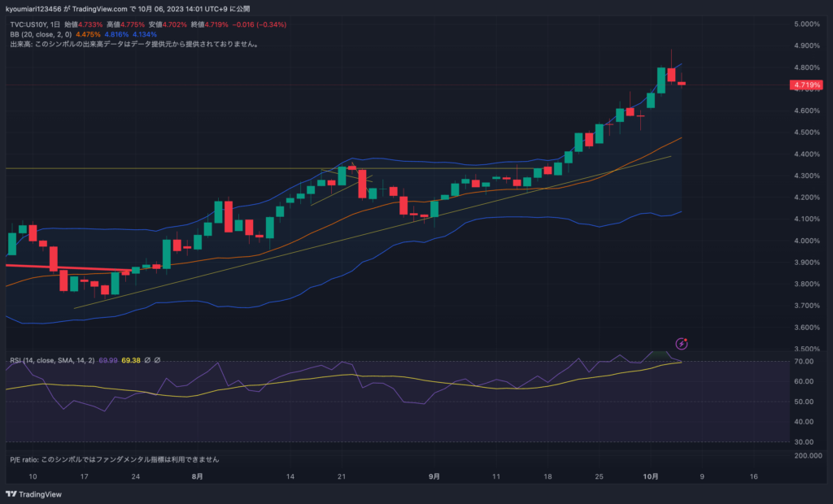
Task: Click the purple RSI value 69.99
Action: 108,361
